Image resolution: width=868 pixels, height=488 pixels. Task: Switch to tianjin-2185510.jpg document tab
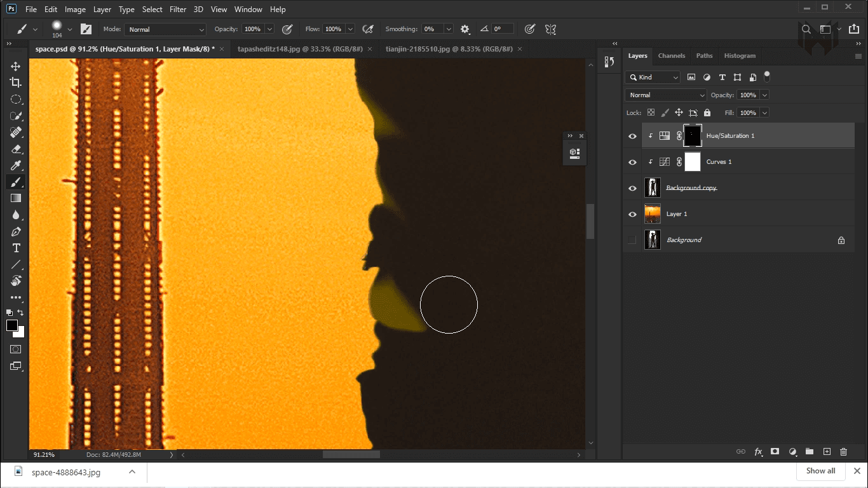[x=449, y=49]
